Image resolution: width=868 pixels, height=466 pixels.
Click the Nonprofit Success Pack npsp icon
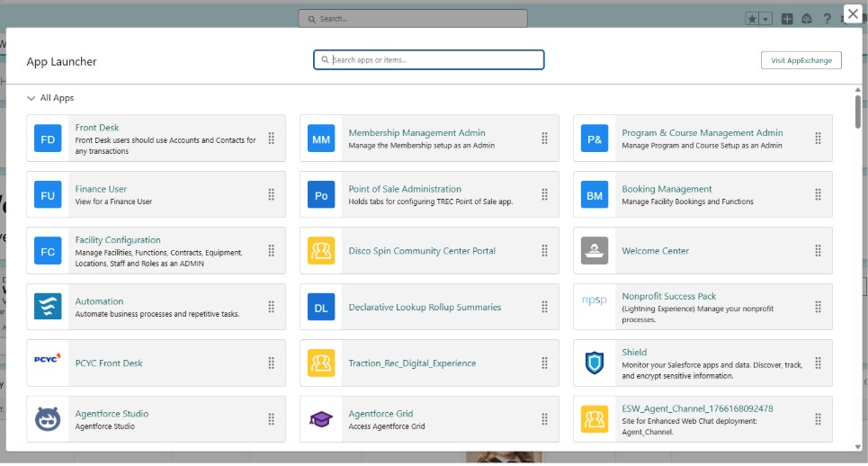(595, 300)
